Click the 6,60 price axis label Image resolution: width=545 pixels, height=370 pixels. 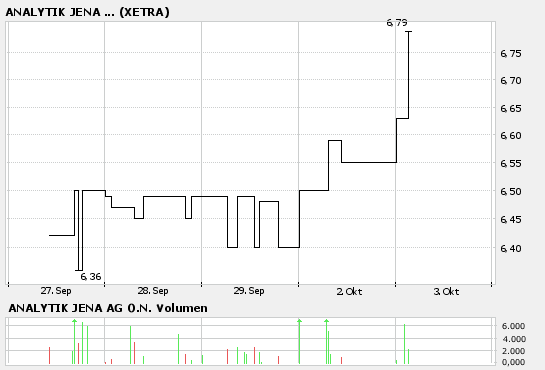(x=511, y=135)
